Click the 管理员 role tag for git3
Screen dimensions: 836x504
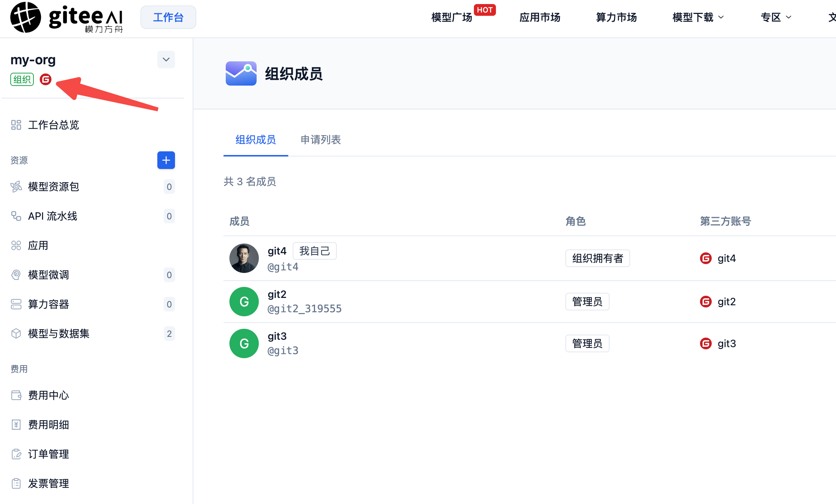point(587,343)
